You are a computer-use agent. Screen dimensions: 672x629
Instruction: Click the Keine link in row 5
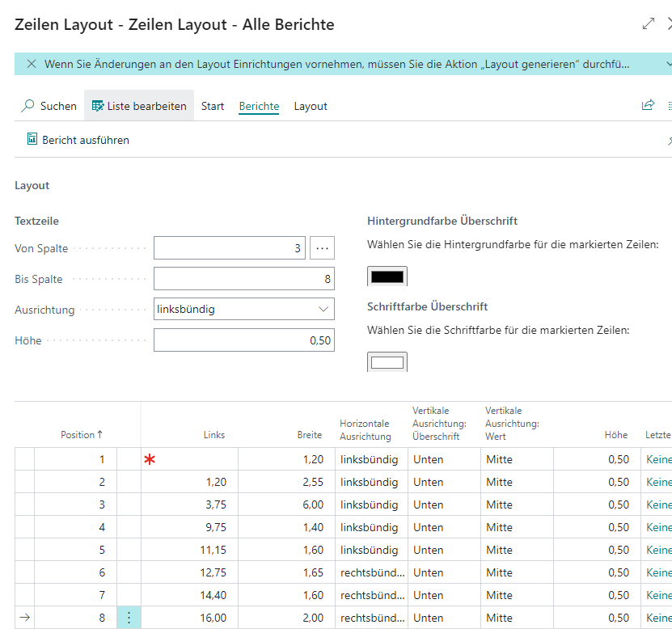click(x=658, y=550)
